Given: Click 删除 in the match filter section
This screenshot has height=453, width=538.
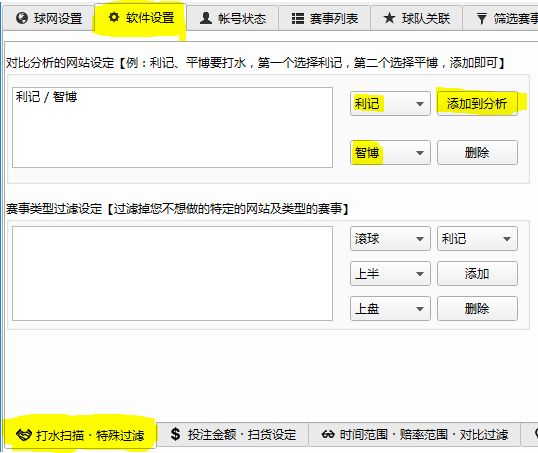Looking at the screenshot, I should (x=477, y=309).
